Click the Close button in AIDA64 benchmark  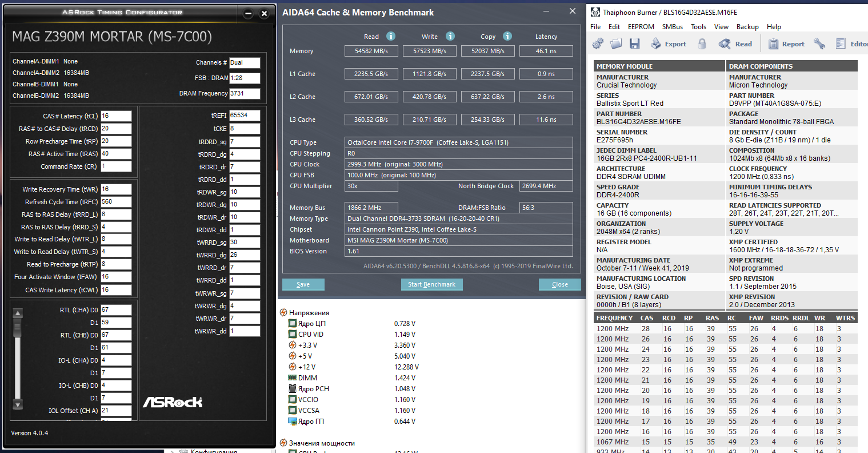click(560, 284)
